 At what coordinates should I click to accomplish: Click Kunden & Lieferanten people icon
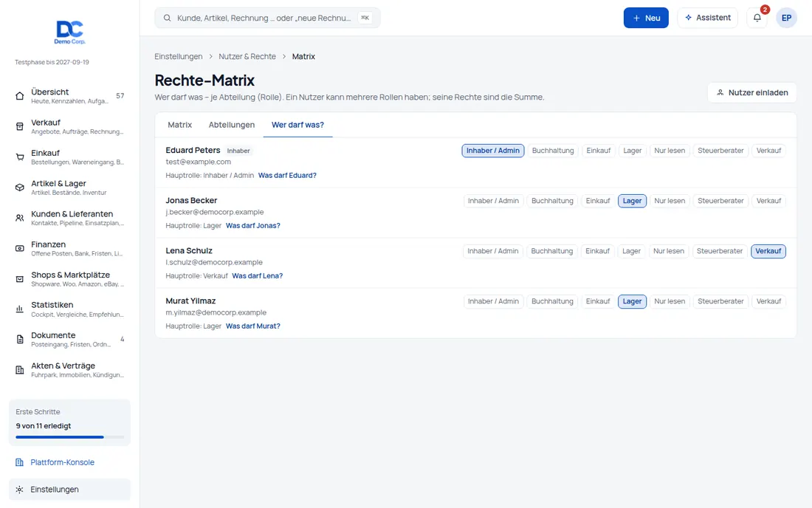tap(20, 218)
